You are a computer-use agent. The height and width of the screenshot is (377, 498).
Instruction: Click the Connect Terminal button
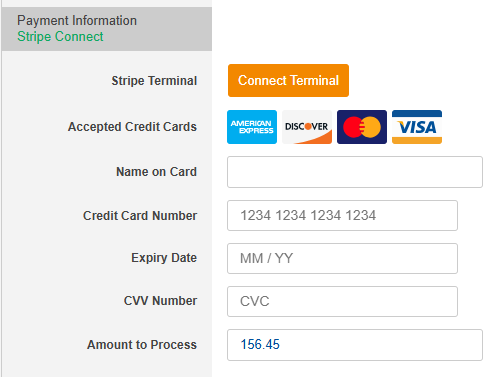click(288, 80)
